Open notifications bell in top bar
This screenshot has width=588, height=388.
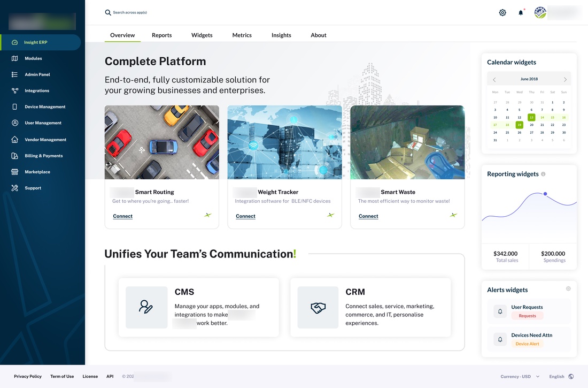(521, 13)
